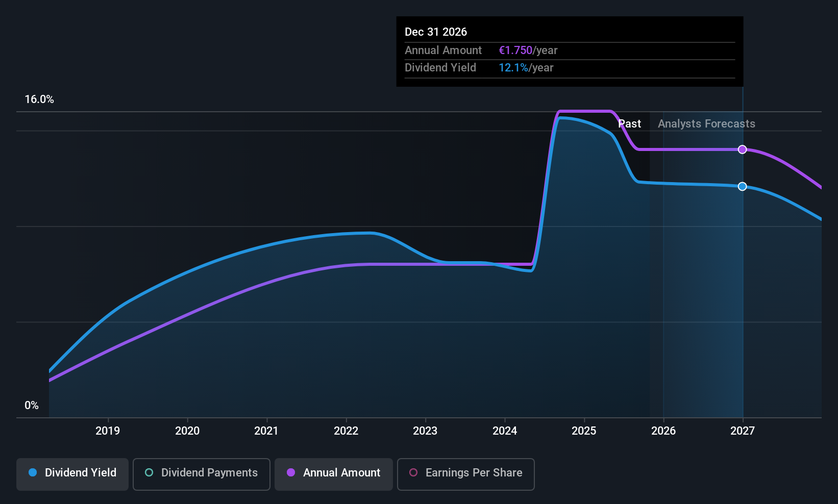
Task: Click the purple Annual Amount dot icon
Action: tap(290, 473)
